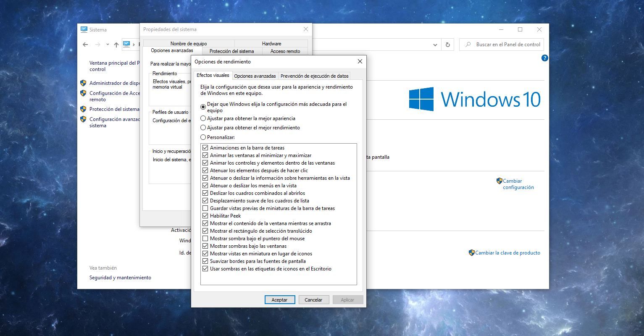644x336 pixels.
Task: Toggle Desplazamiento suave de los cuadros de lista
Action: tap(205, 201)
